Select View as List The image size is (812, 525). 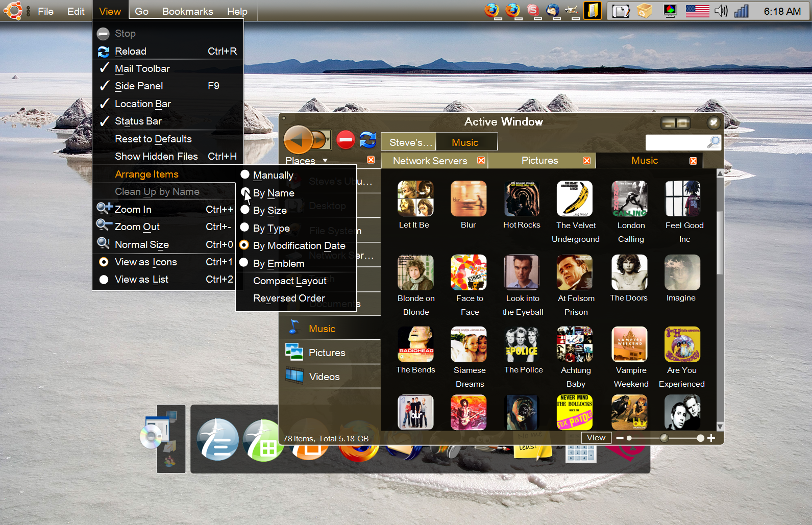pos(164,279)
